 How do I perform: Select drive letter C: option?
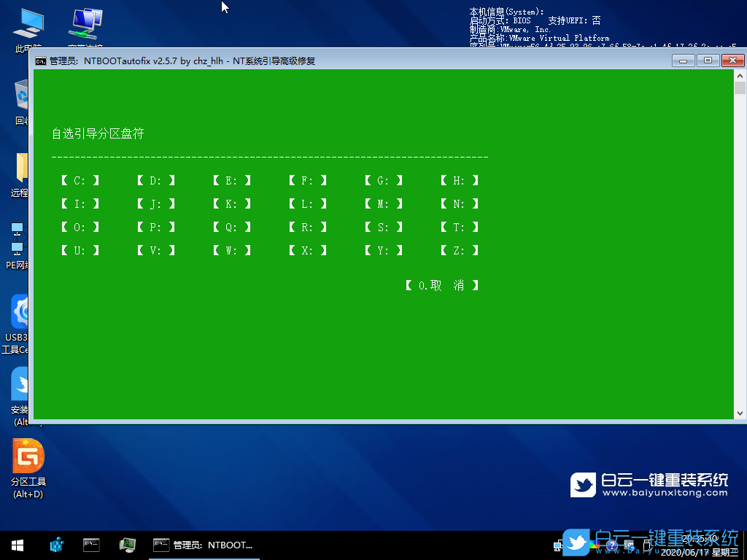click(x=80, y=181)
